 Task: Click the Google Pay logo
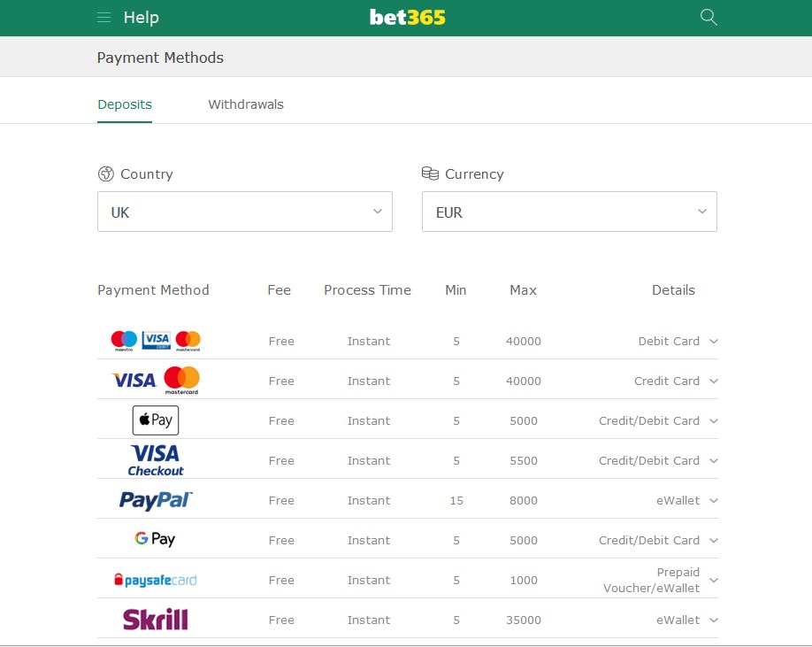(x=155, y=539)
